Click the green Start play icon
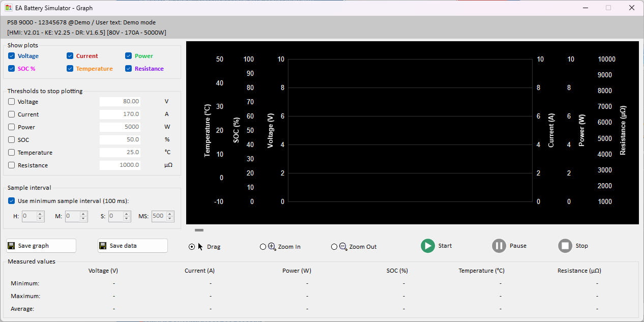 point(428,246)
